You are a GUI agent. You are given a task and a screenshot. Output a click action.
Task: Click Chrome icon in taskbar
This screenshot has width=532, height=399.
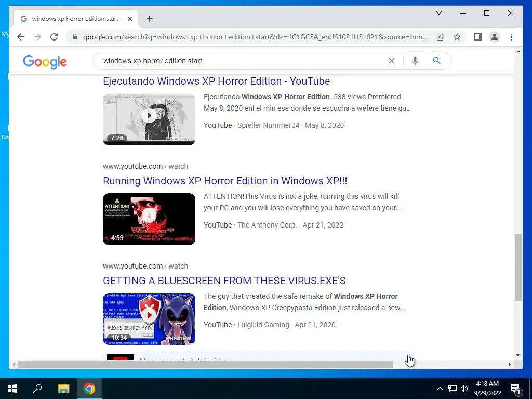(89, 389)
